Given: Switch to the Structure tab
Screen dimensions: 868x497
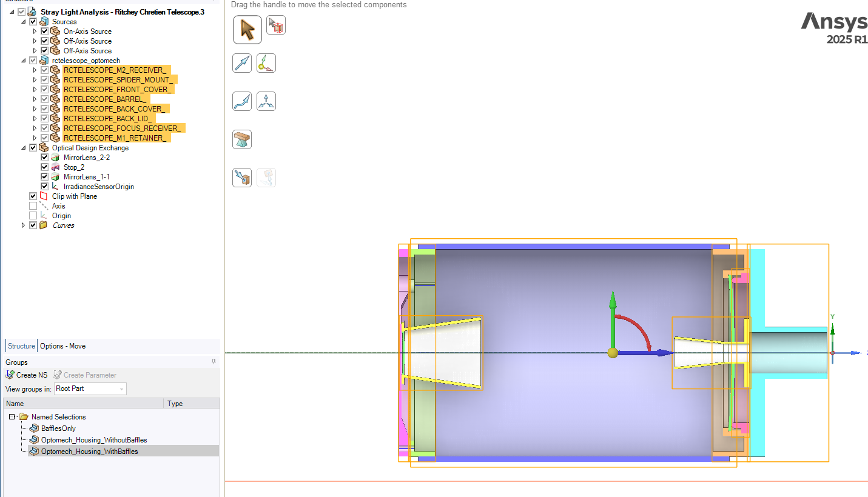Looking at the screenshot, I should pos(21,346).
